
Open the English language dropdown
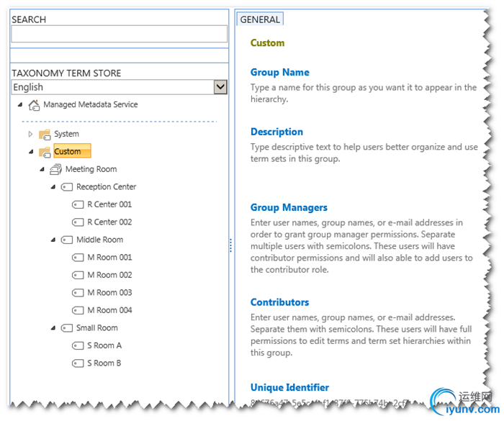(x=220, y=87)
